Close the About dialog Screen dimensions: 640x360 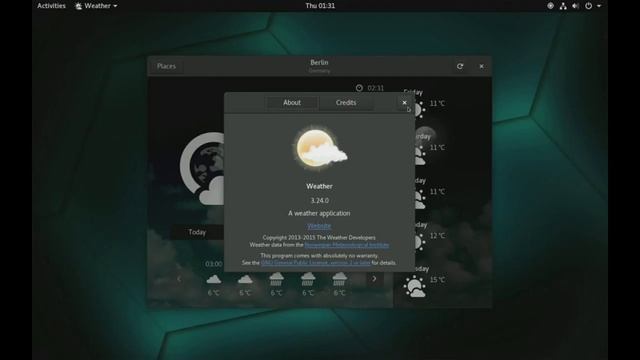pos(404,103)
